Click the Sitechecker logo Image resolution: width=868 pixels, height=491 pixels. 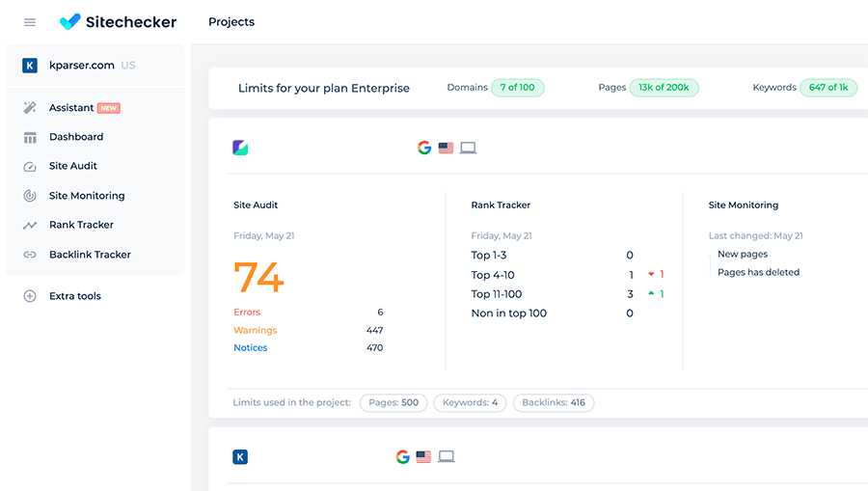118,21
